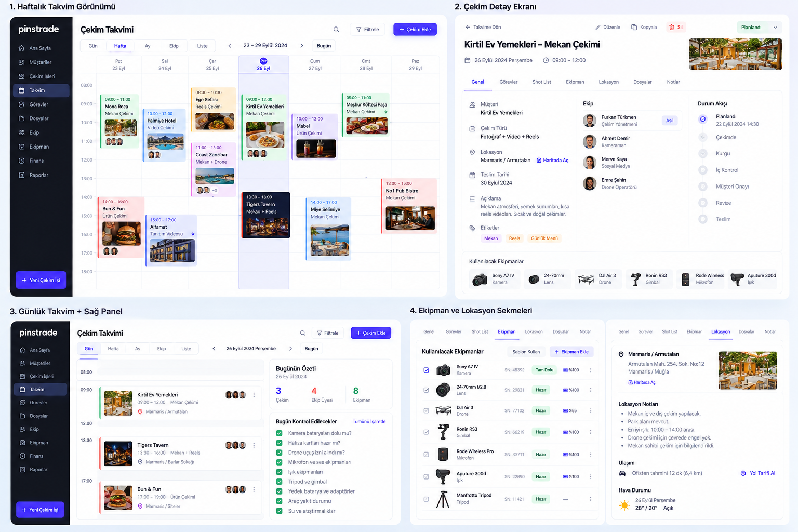
Task: Go to the day after 26 Eylül 2024 Perşembe
Action: (x=290, y=349)
